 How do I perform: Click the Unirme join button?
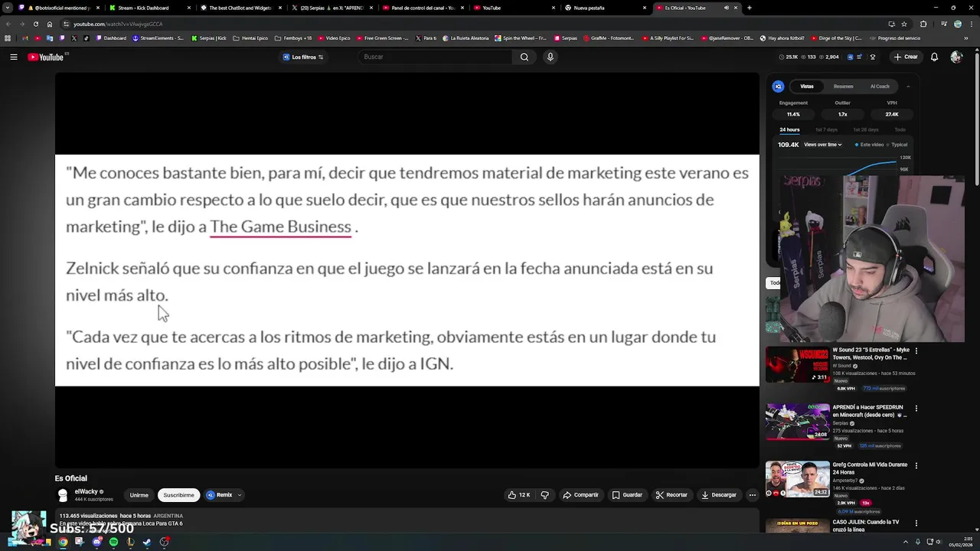tap(139, 495)
